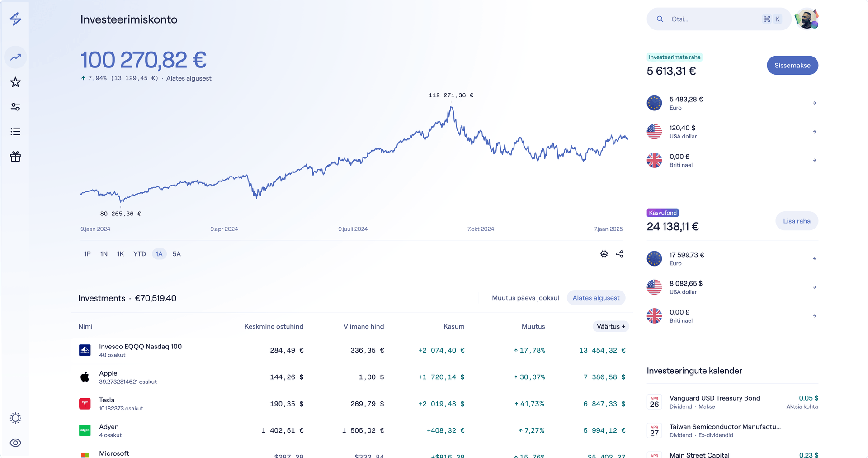Switch chart period to YTD
The image size is (868, 458).
click(x=139, y=254)
